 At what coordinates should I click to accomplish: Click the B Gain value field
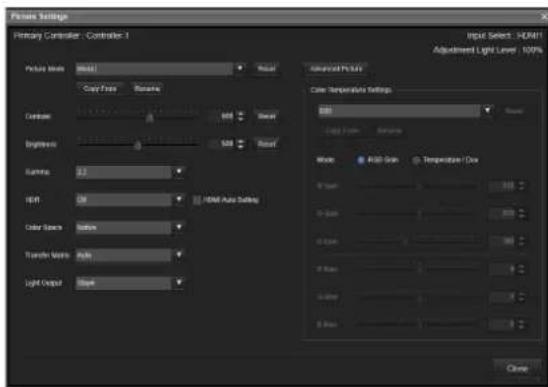(503, 241)
